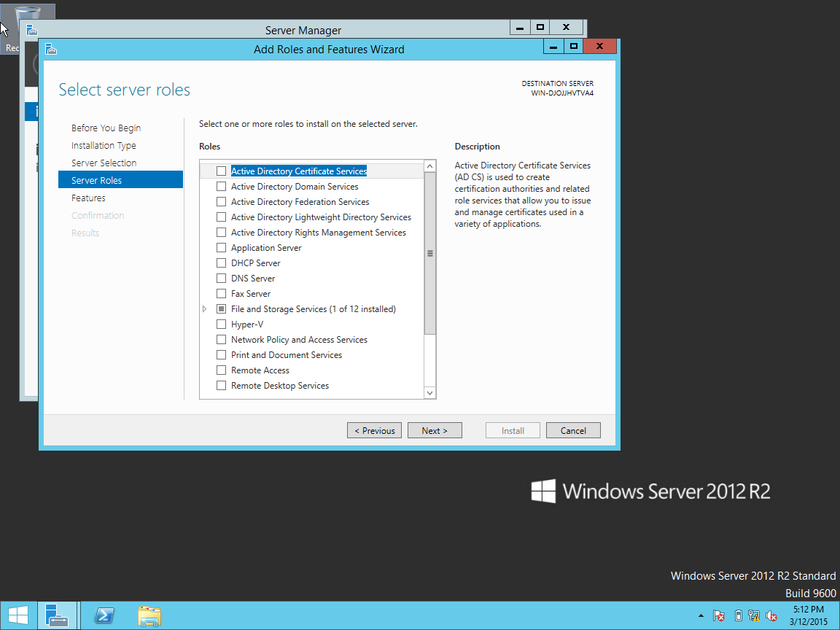Minimize the Server Manager window

tap(520, 27)
